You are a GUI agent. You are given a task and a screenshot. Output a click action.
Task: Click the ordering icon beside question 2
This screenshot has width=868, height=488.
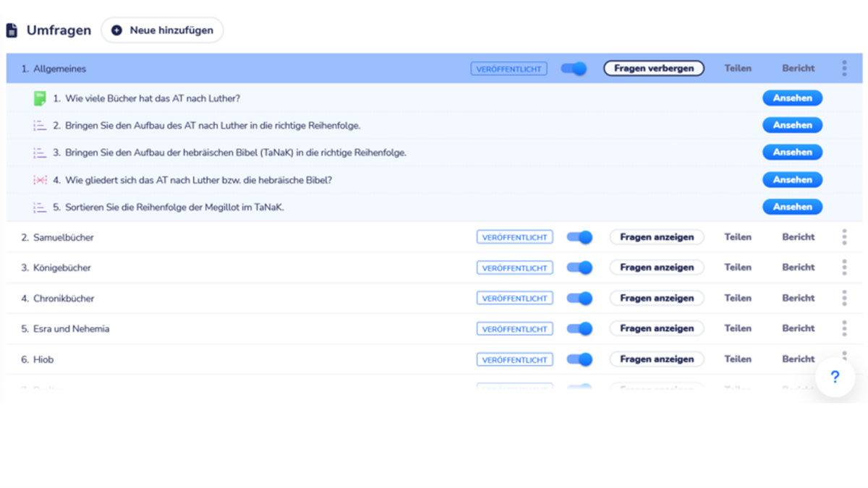[40, 126]
